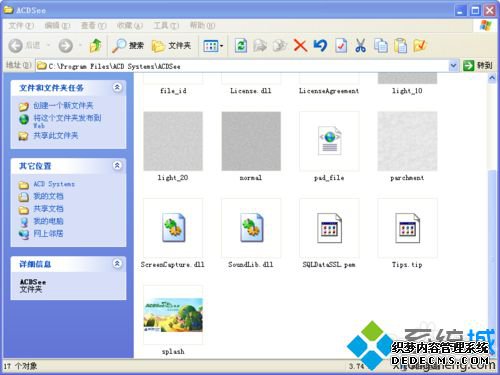Screen dimensions: 500x375
Task: Collapse the File and Folder Tasks panel
Action: 117,87
